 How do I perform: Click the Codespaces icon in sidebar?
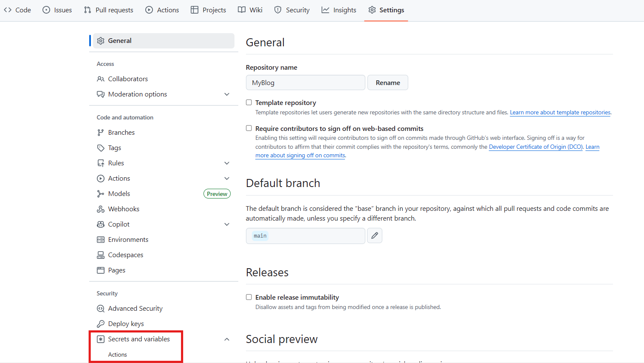pyautogui.click(x=101, y=255)
